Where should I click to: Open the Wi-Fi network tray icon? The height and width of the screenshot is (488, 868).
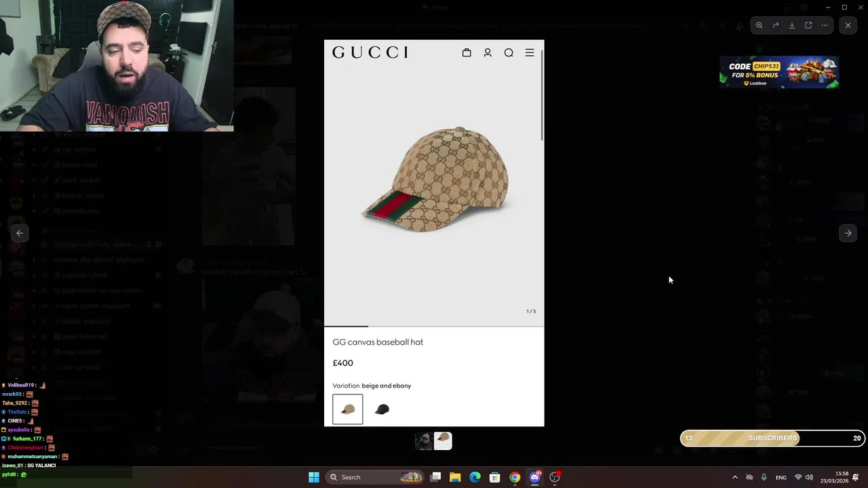point(798,477)
